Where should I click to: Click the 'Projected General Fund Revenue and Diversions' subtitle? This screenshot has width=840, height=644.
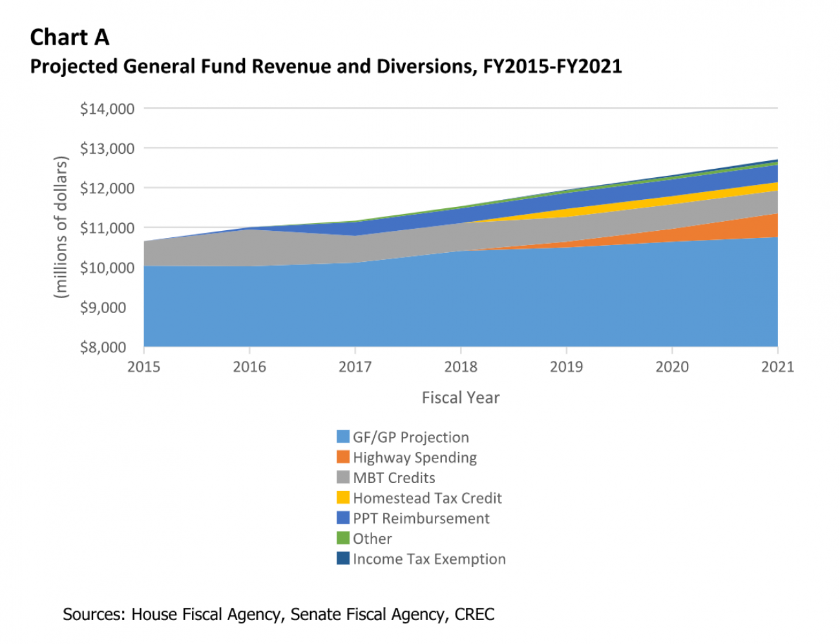326,67
